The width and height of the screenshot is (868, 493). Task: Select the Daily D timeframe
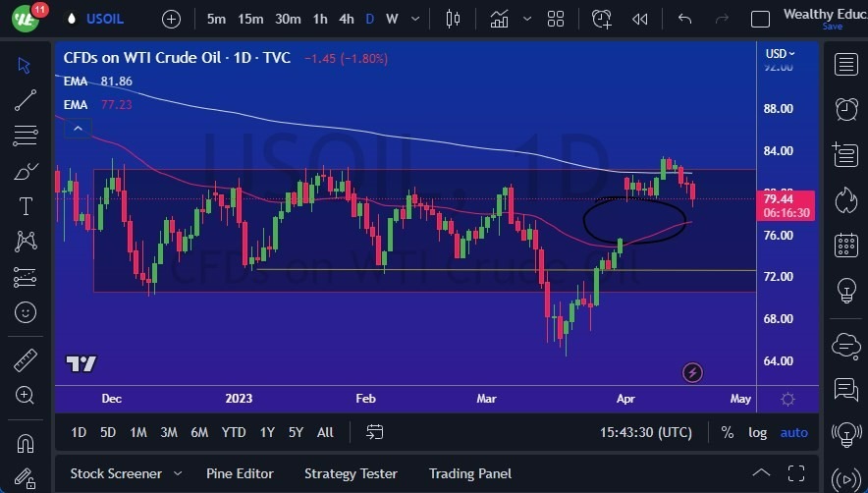click(370, 20)
